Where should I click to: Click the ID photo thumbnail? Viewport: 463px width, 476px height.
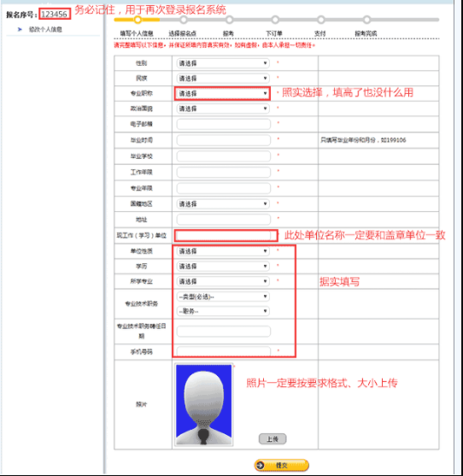click(204, 405)
